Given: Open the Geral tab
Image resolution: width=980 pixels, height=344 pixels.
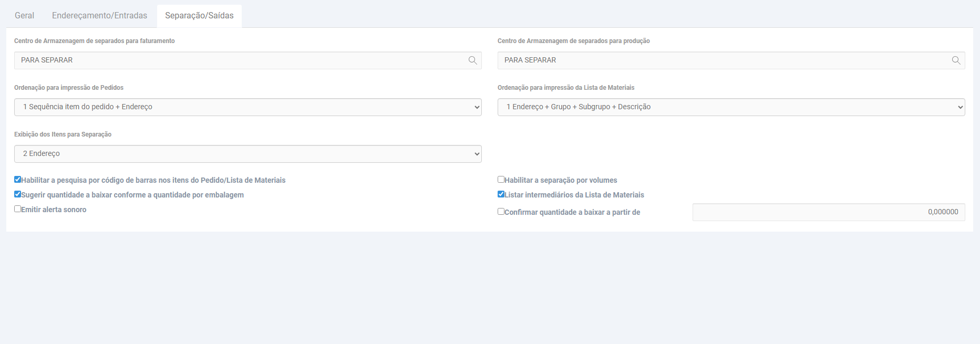Looking at the screenshot, I should pyautogui.click(x=24, y=16).
